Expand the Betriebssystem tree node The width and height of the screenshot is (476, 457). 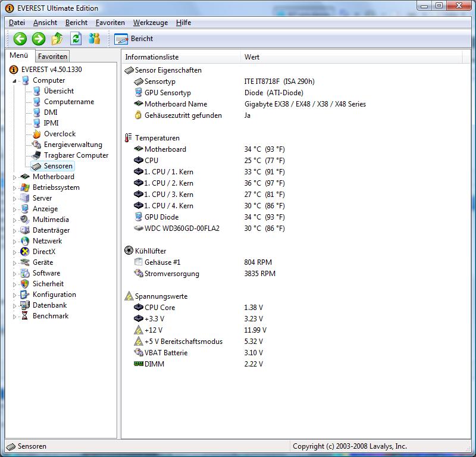pyautogui.click(x=14, y=188)
